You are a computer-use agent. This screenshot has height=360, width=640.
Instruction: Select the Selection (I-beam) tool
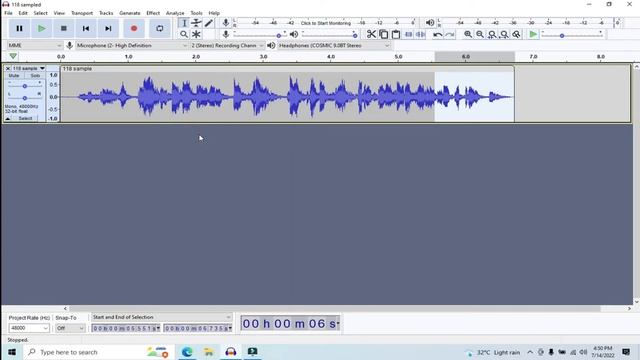point(184,23)
